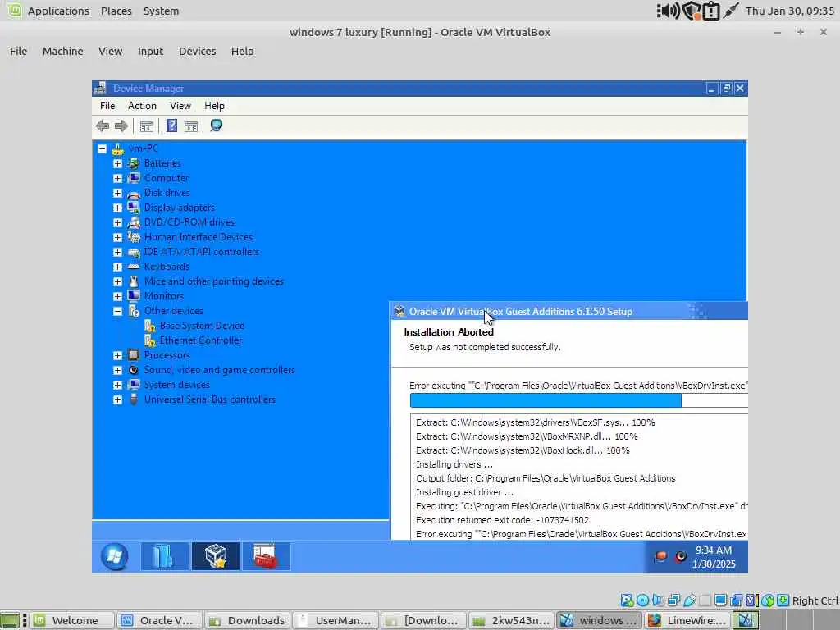Click the host shield security tray icon
Image resolution: width=840 pixels, height=630 pixels.
[x=692, y=11]
